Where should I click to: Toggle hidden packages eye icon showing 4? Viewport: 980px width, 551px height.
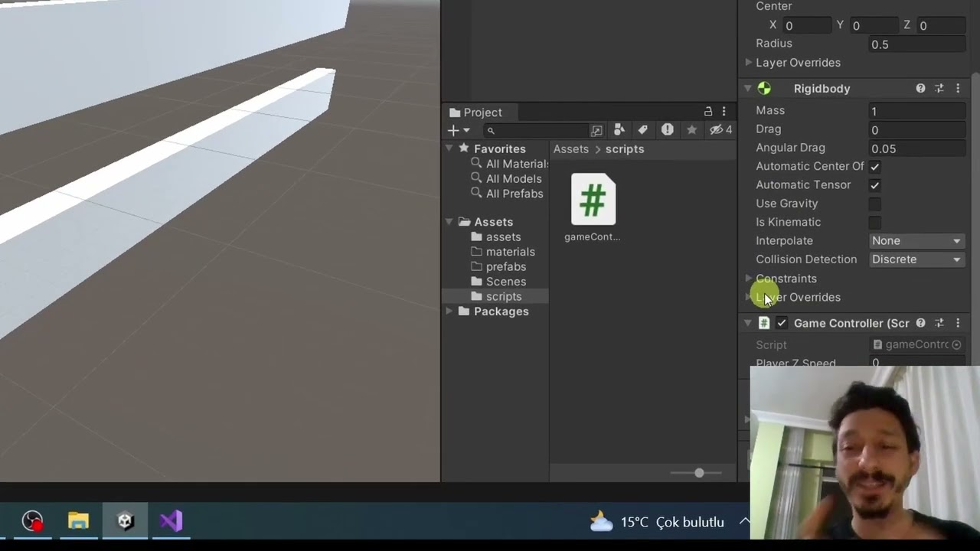(x=720, y=130)
